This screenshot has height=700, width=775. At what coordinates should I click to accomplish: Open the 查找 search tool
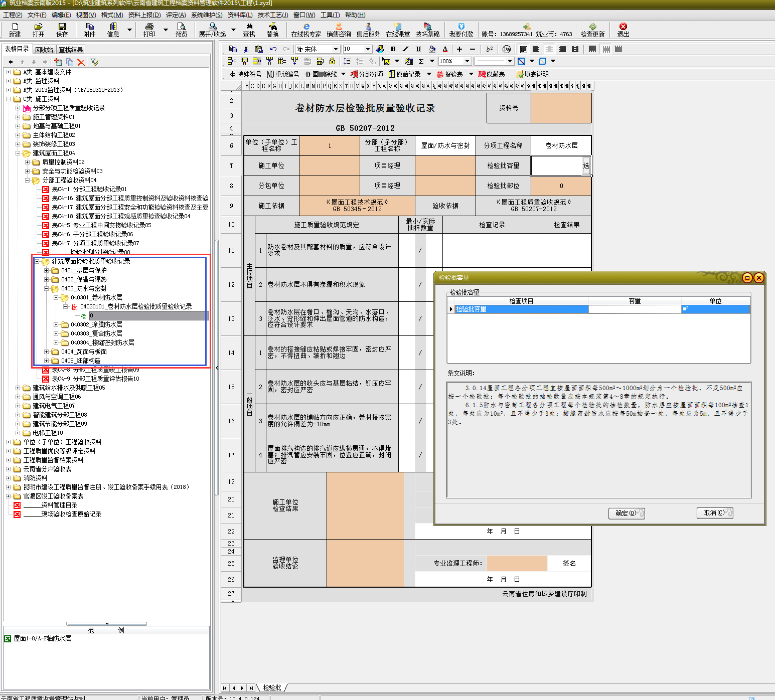point(249,30)
